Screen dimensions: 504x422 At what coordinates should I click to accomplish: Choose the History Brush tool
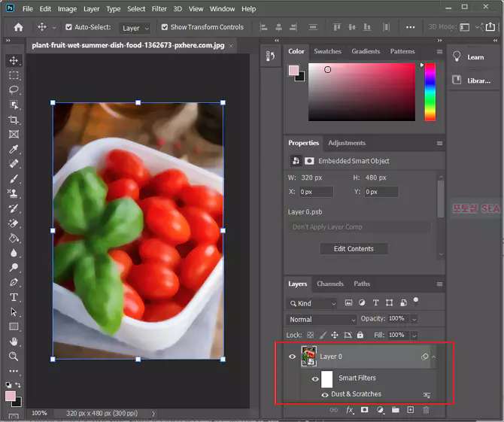14,208
